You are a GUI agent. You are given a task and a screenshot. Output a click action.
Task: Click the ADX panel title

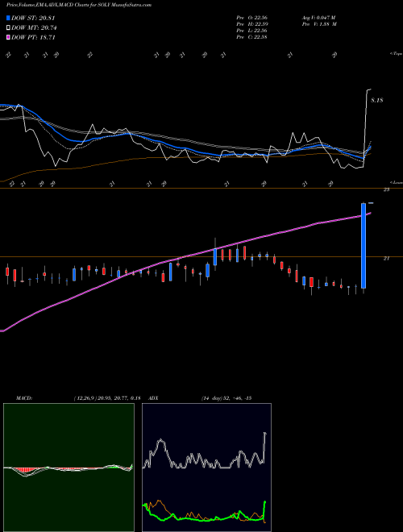153,398
